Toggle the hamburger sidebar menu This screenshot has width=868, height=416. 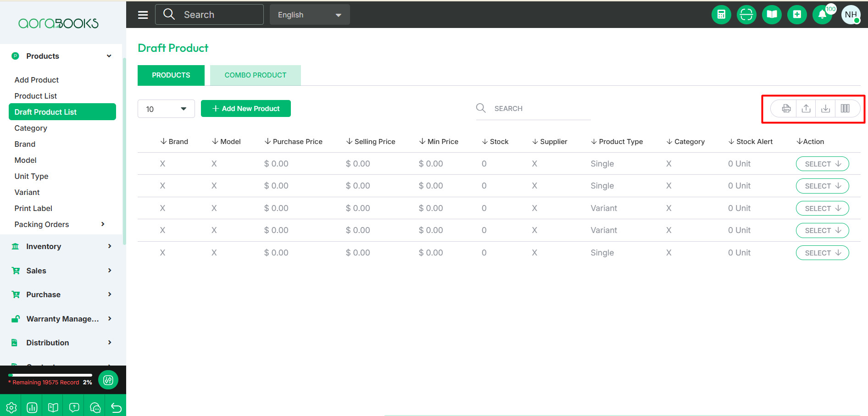(143, 15)
